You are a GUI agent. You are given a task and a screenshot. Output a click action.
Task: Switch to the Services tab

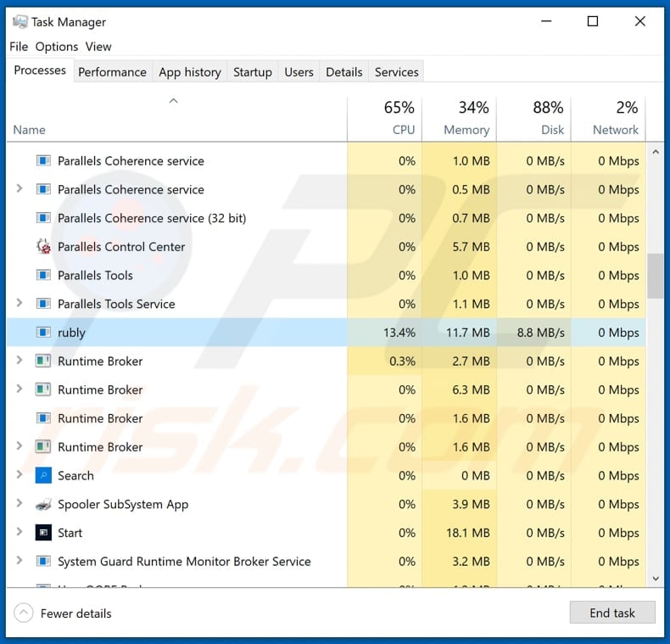[x=397, y=72]
